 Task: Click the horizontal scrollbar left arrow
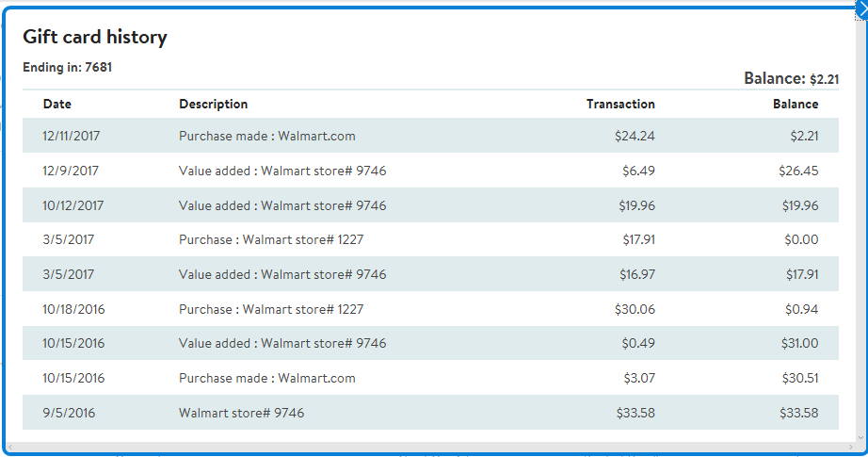[x=9, y=447]
